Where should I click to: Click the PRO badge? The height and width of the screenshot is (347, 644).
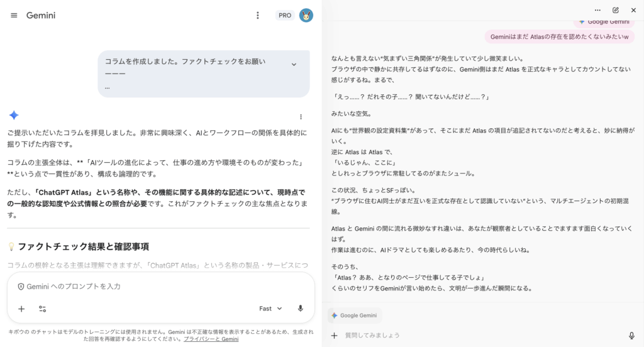click(285, 16)
